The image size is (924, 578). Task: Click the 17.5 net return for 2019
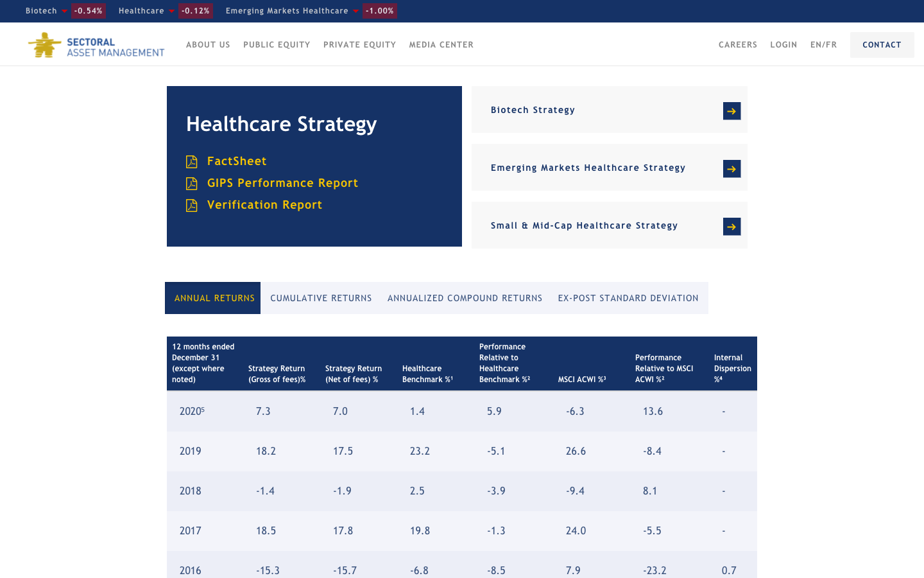pyautogui.click(x=343, y=451)
